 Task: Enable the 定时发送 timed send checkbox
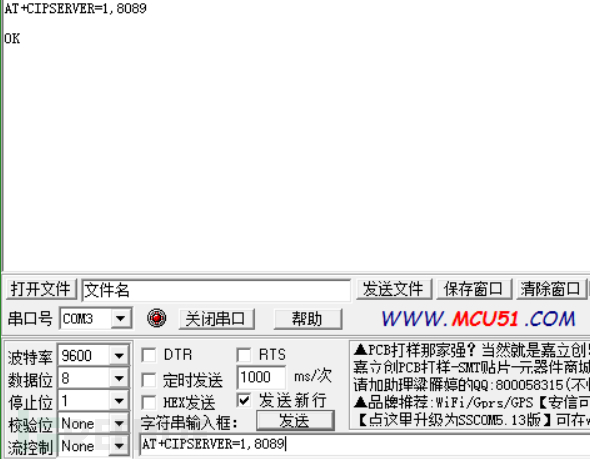click(x=148, y=380)
